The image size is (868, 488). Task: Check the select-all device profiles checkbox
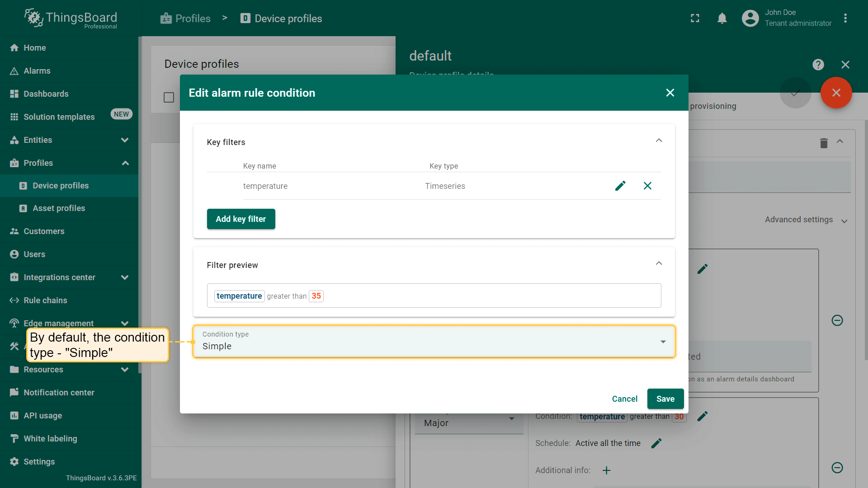coord(169,97)
